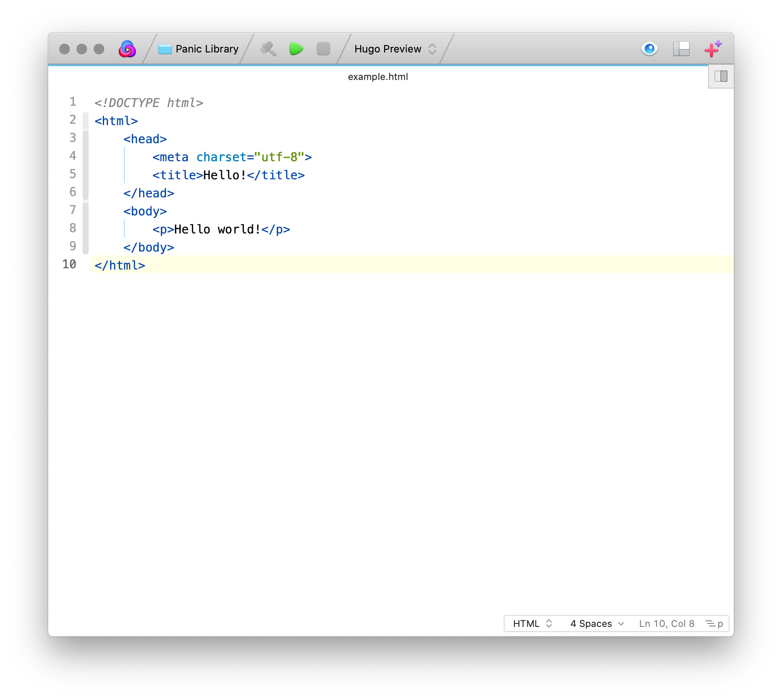Click the closing </head> tag
Screen dimensions: 782x700
click(149, 193)
